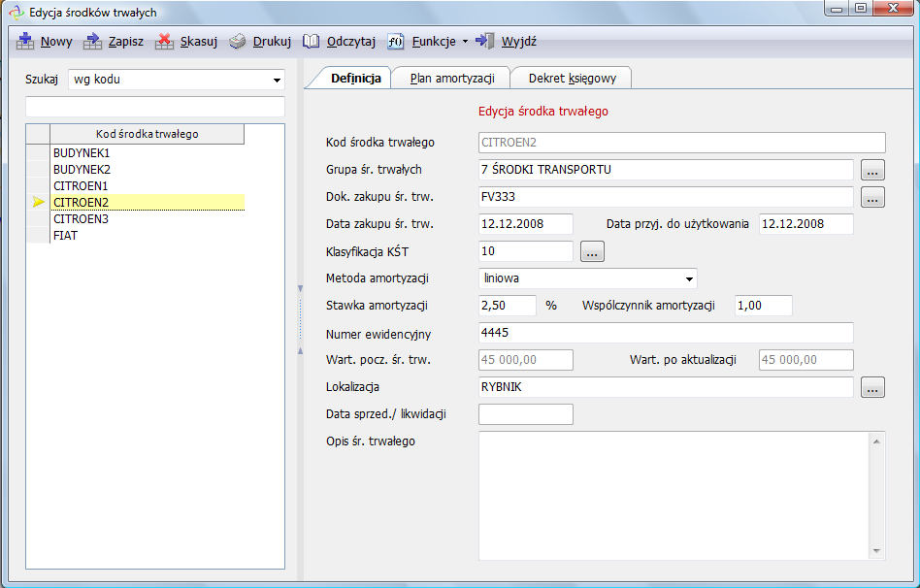Click Zapisz text in toolbar
The height and width of the screenshot is (588, 920).
(x=125, y=41)
